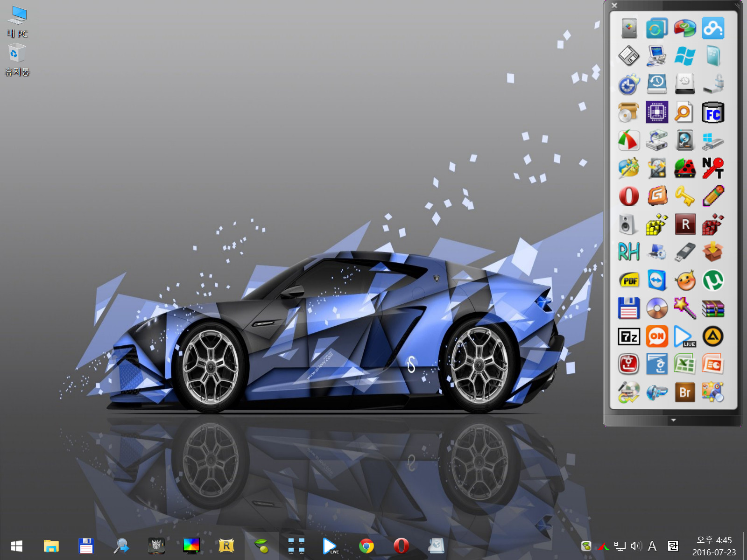Launch the Transformers mask icon on taskbar
The image size is (747, 560).
pos(156,546)
